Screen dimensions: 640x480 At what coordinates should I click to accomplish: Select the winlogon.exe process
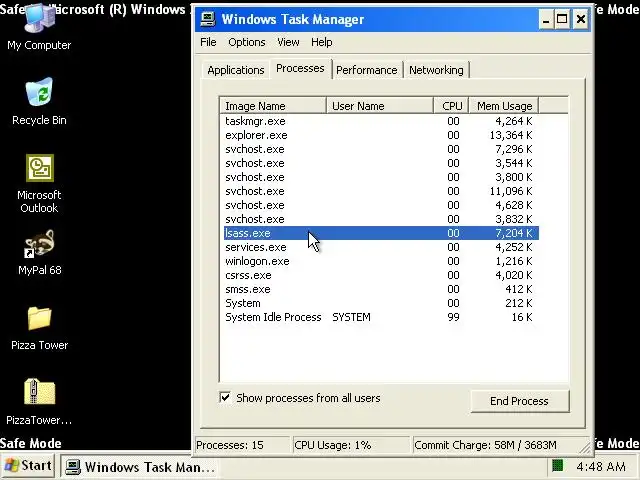pyautogui.click(x=381, y=261)
